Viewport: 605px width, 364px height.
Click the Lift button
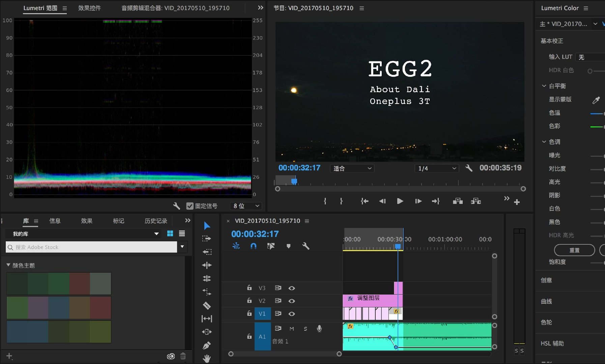pyautogui.click(x=458, y=201)
